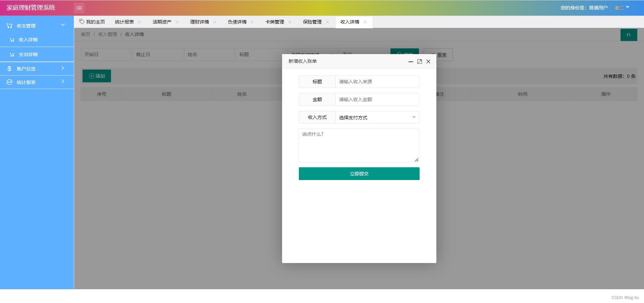
Task: Open the 选择支付方式 dropdown in dialog
Action: coord(377,117)
